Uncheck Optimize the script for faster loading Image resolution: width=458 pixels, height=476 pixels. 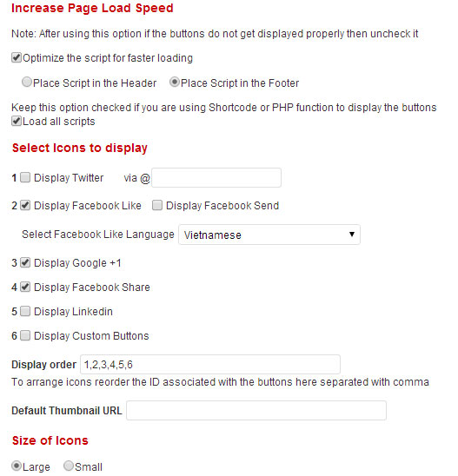coord(17,57)
